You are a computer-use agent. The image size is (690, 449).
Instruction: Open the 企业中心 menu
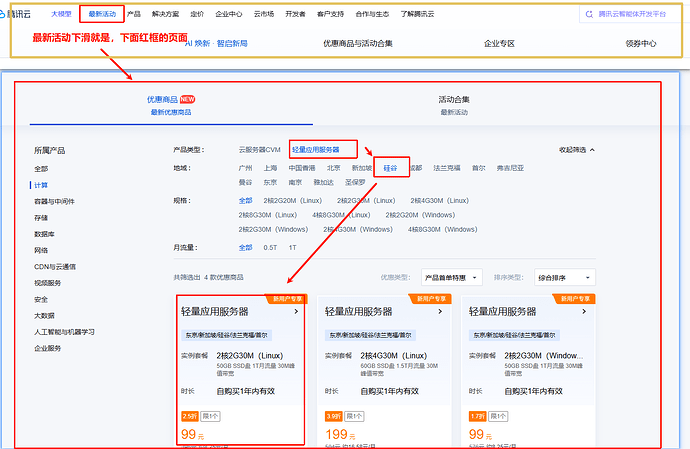click(229, 14)
